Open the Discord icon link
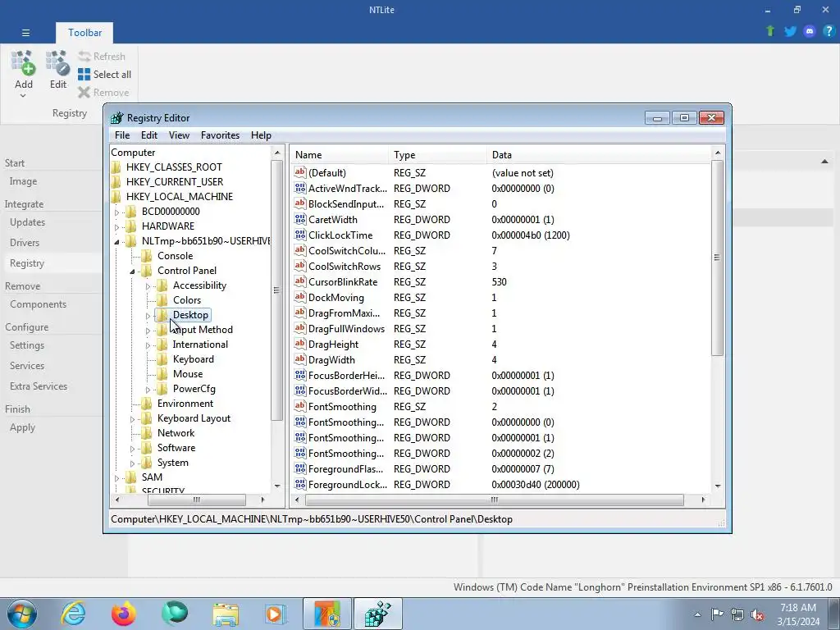Image resolution: width=840 pixels, height=630 pixels. tap(810, 31)
